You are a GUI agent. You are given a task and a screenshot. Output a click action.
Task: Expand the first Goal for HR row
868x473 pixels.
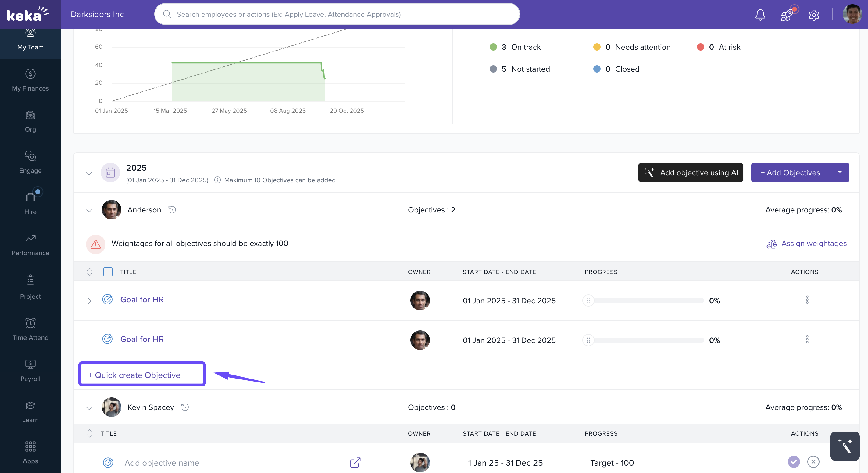(x=89, y=301)
